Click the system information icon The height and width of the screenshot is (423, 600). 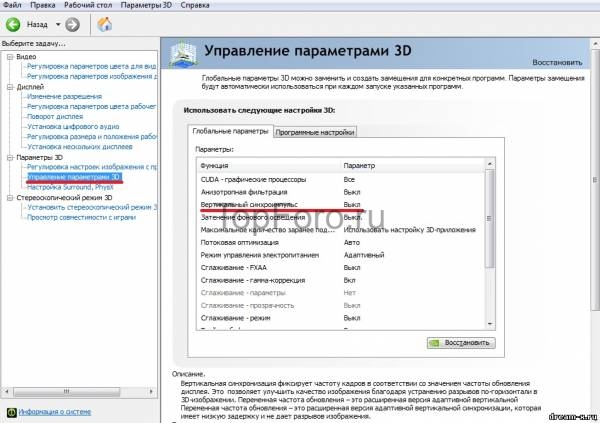11,412
